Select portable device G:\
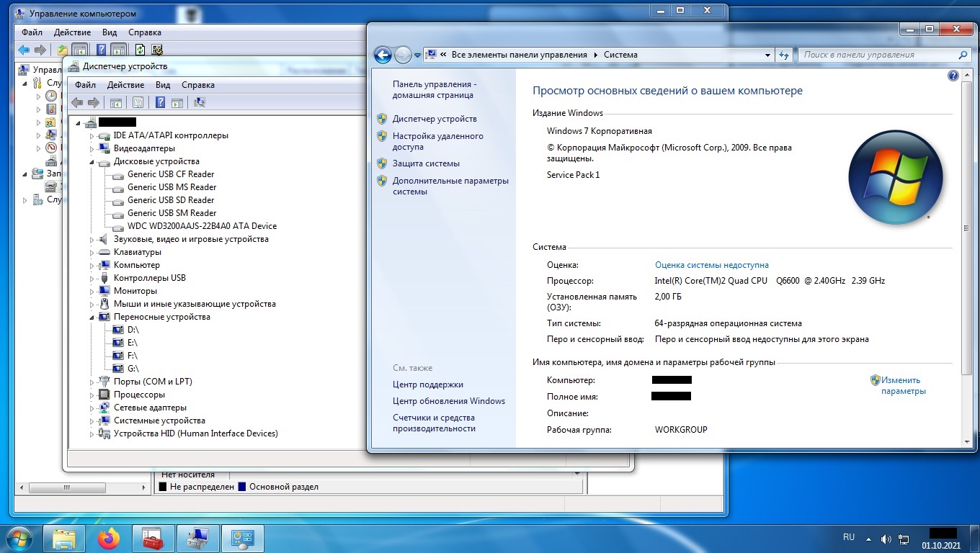Viewport: 980px width, 553px height. point(133,369)
